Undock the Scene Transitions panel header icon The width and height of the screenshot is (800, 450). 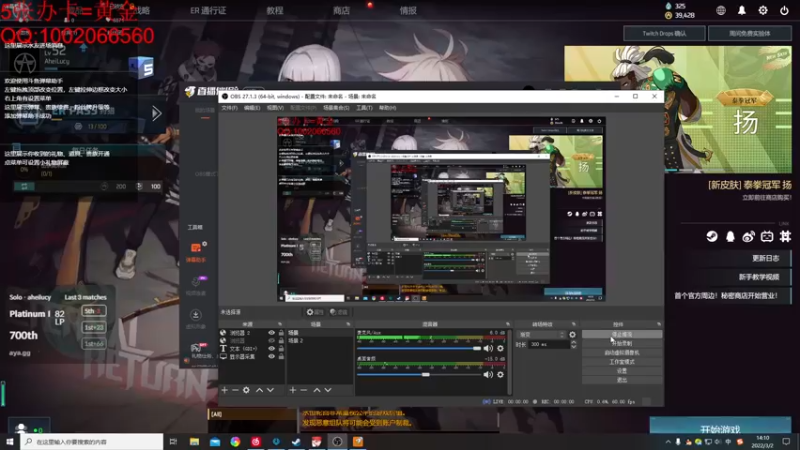(x=573, y=324)
